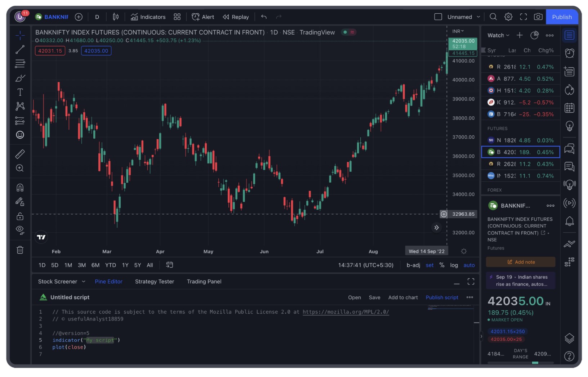Delete drawings with the trash icon
Viewport: 588px width, 377px height.
point(20,250)
